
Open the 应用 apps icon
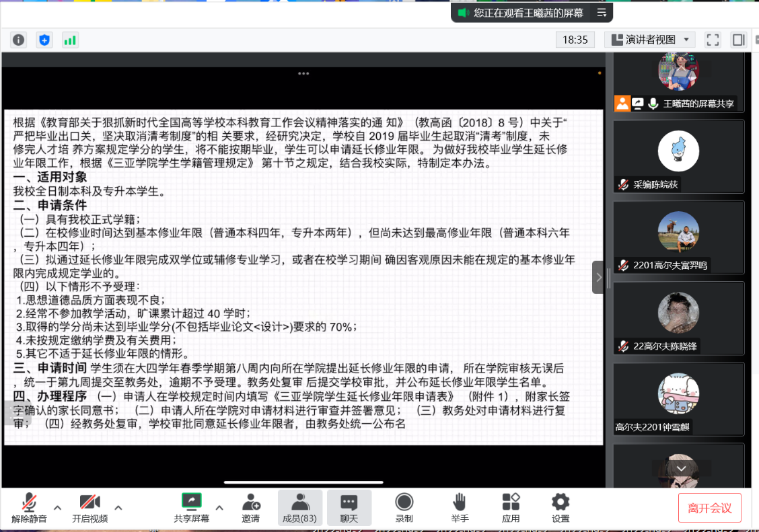pos(511,507)
